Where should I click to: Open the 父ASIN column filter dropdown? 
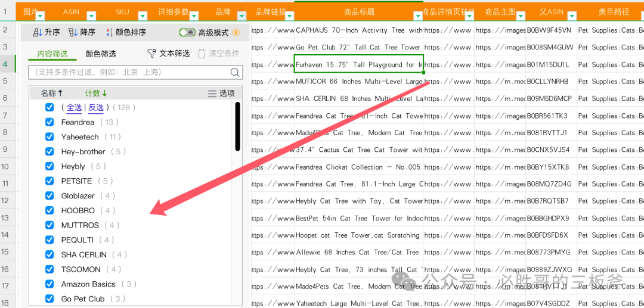point(572,17)
